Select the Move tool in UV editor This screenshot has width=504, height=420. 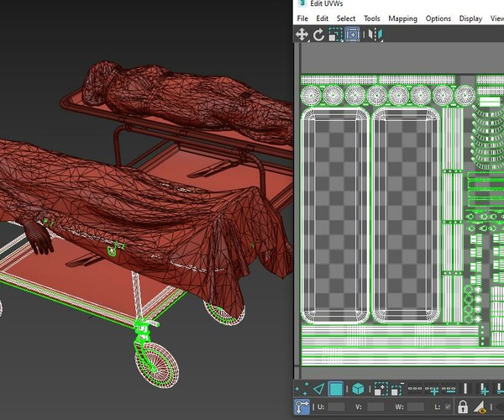[302, 34]
